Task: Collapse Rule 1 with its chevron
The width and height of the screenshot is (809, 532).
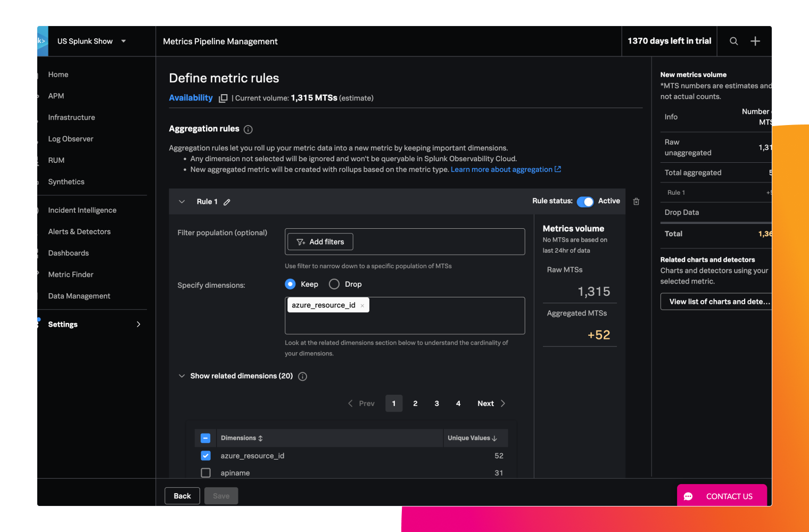Action: tap(182, 202)
